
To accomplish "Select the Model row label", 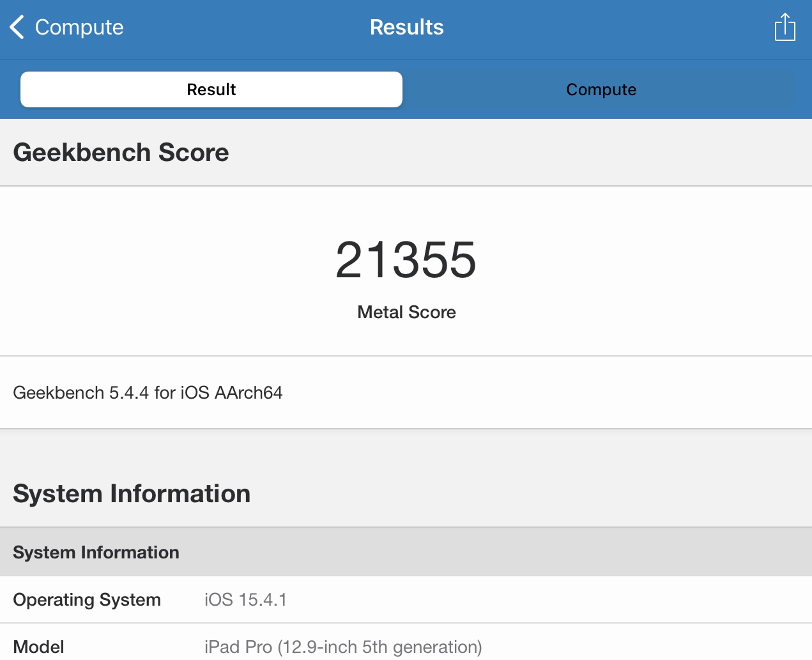I will coord(38,647).
